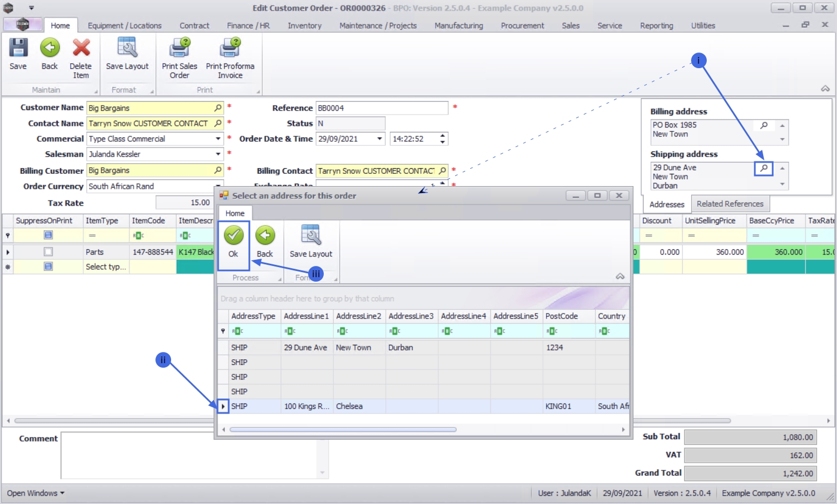Expand the Commercial type dropdown
837x504 pixels.
(218, 139)
